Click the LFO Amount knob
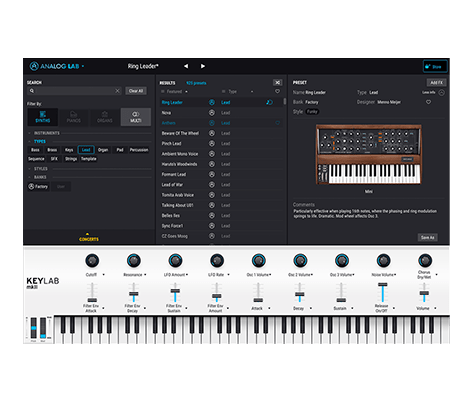This screenshot has height=400, width=473. pos(175,261)
